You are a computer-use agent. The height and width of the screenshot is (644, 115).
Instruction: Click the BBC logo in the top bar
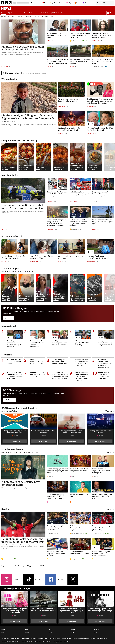pos(6,3)
